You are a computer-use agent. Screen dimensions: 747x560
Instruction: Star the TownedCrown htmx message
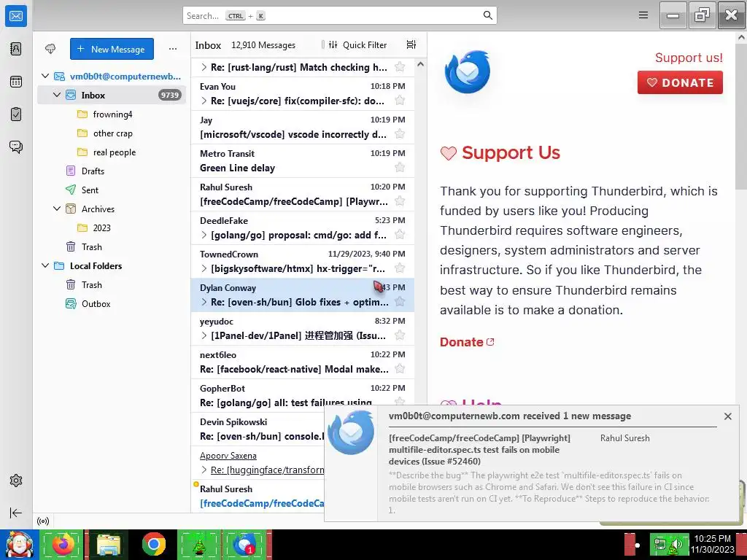(400, 268)
